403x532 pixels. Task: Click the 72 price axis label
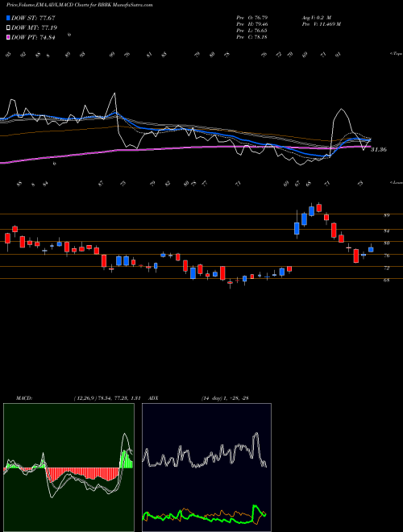[x=386, y=268]
